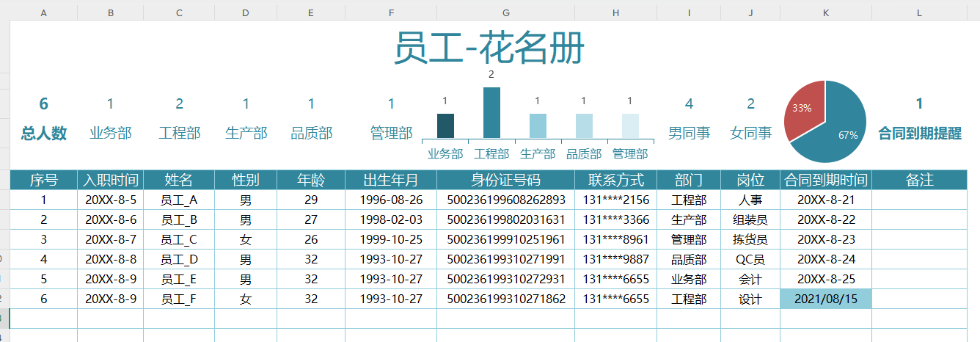
Task: Select the 业务部 bar in the chart
Action: click(445, 125)
